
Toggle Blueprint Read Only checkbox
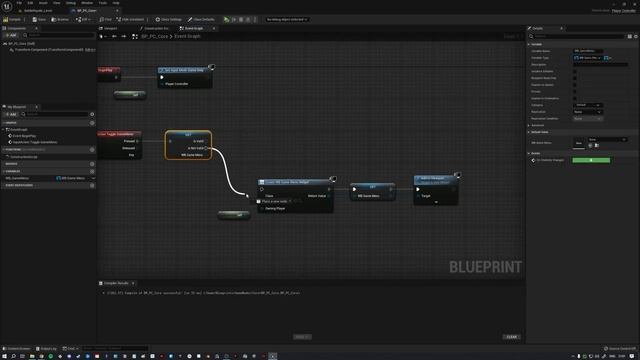575,78
